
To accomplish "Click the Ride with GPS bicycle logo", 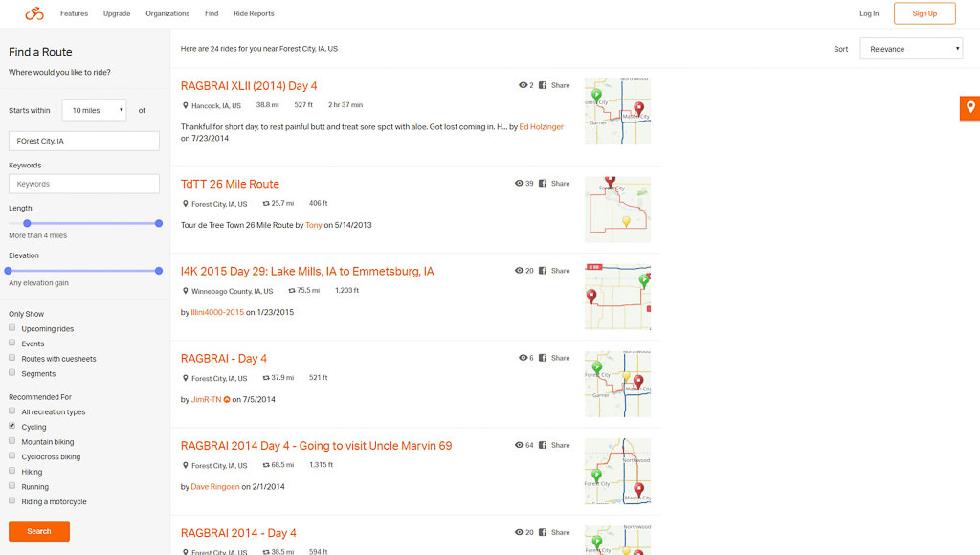I will [x=33, y=13].
